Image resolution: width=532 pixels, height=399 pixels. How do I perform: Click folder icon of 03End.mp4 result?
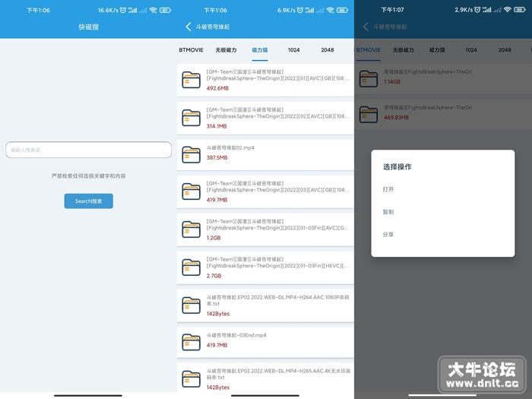(191, 342)
